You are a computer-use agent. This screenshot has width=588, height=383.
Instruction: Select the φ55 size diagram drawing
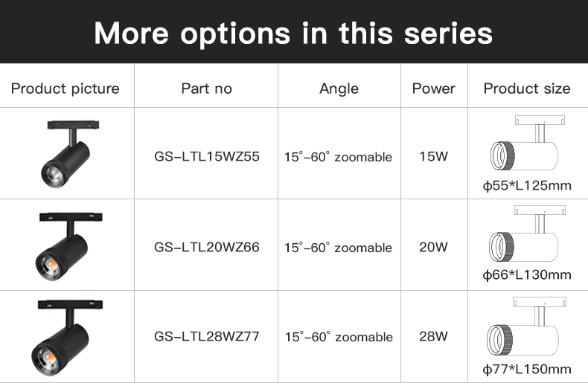coord(526,144)
